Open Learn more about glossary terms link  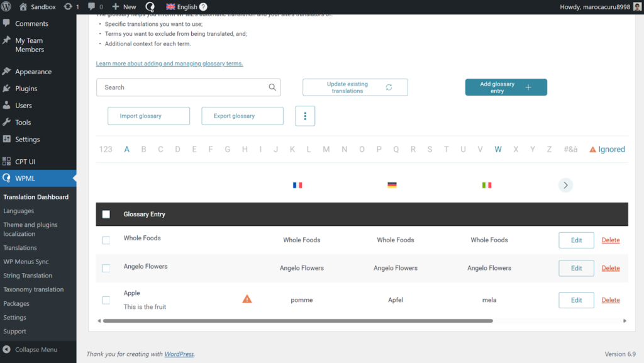tap(169, 64)
